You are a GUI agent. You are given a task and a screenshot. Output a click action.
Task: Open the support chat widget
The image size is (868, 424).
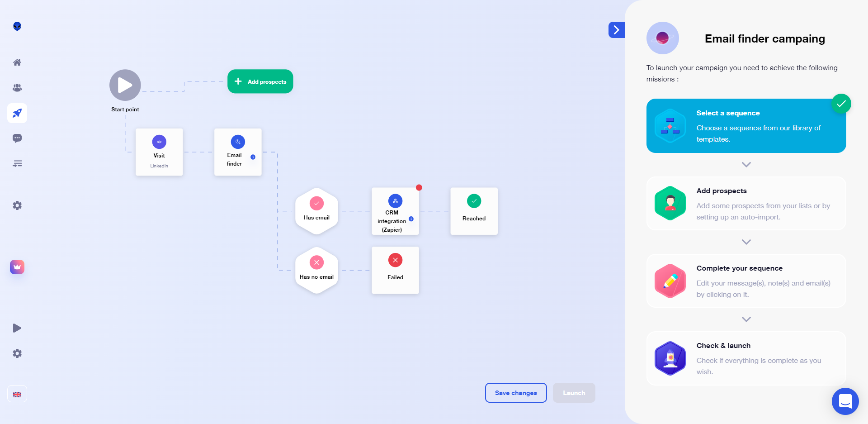pyautogui.click(x=845, y=401)
